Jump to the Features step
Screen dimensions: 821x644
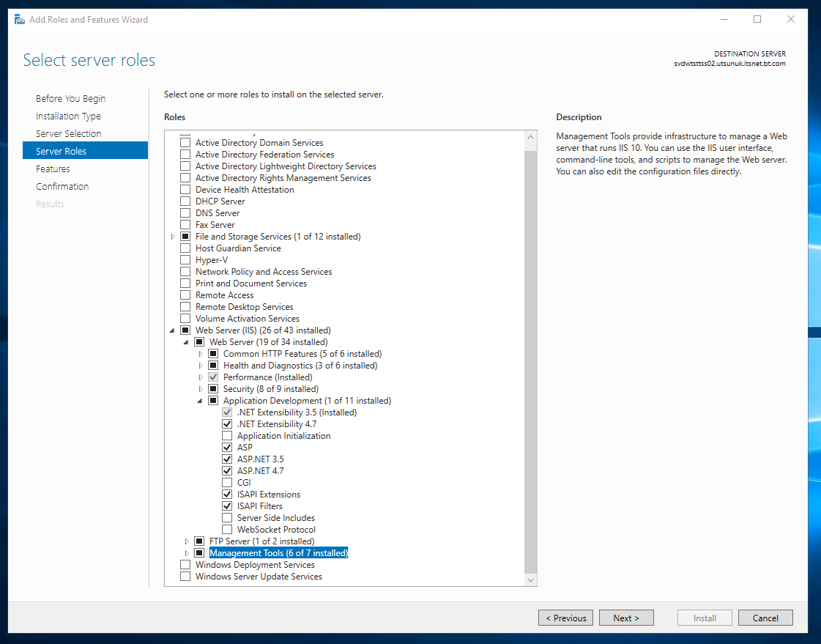coord(53,169)
